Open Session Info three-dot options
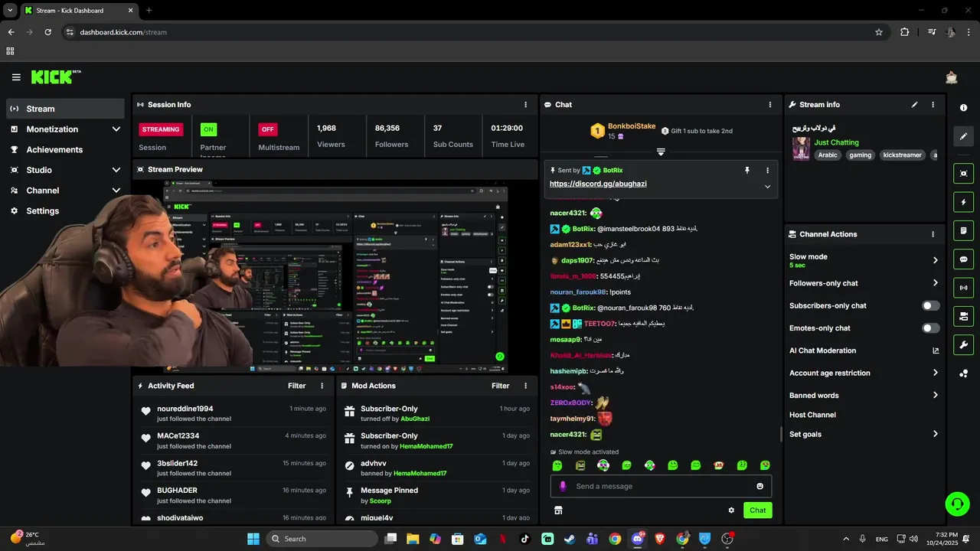 pos(525,105)
